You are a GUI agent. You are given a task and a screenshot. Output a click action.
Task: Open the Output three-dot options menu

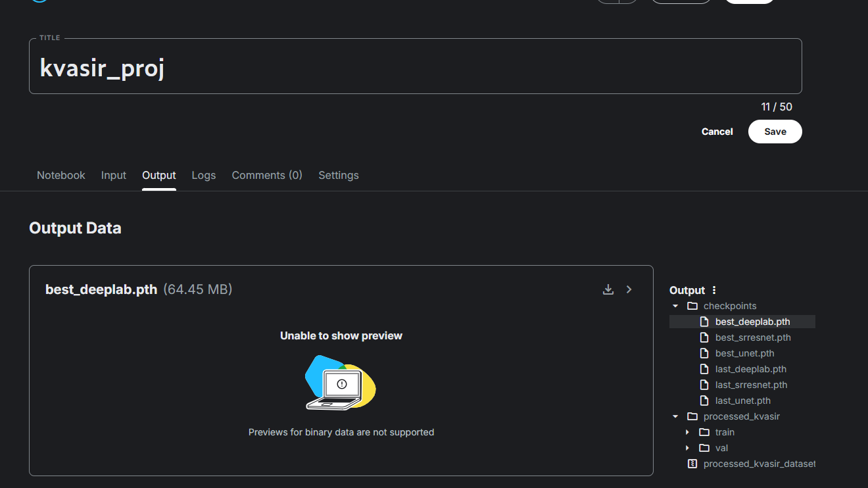(714, 290)
